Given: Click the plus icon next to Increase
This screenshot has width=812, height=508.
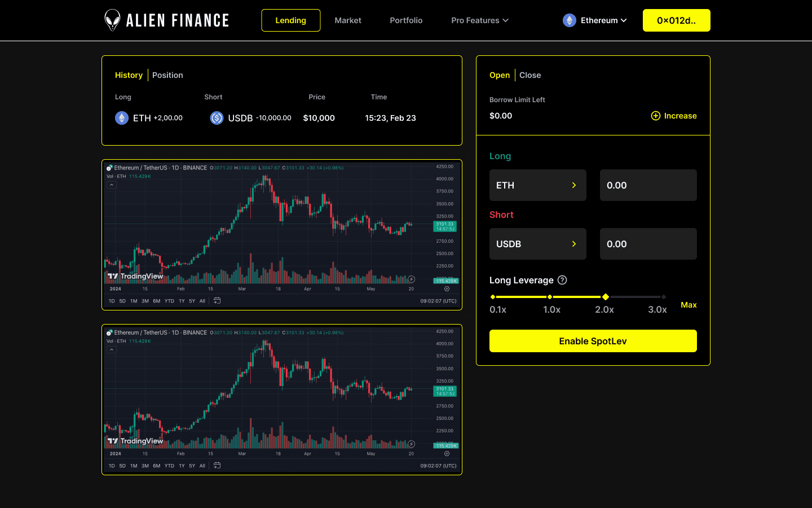Looking at the screenshot, I should [655, 116].
